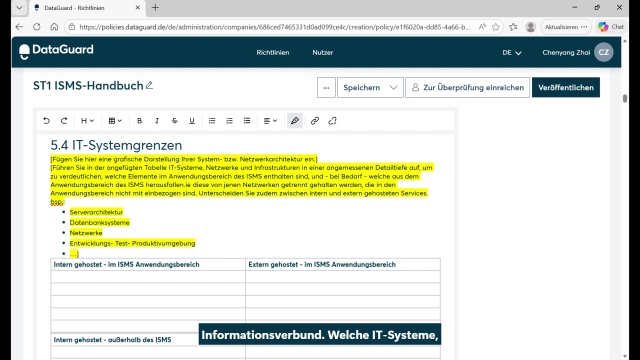Open the text alignment dropdown

270,121
